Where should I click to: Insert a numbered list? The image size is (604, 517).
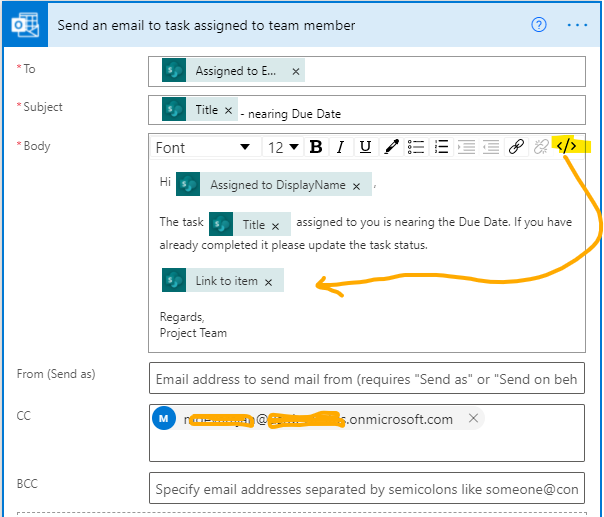pos(441,147)
